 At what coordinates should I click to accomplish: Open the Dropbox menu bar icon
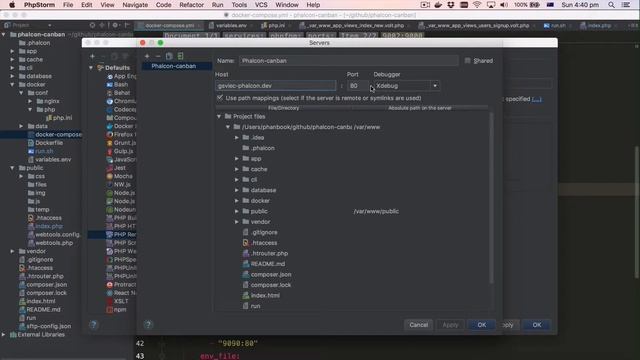[x=451, y=5]
